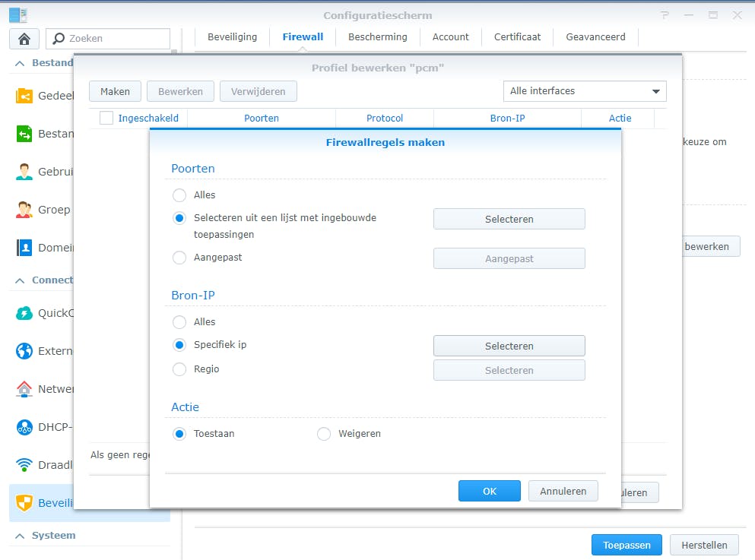Viewport: 755px width, 560px height.
Task: Click Selecteren for Specifiek ip
Action: (509, 346)
